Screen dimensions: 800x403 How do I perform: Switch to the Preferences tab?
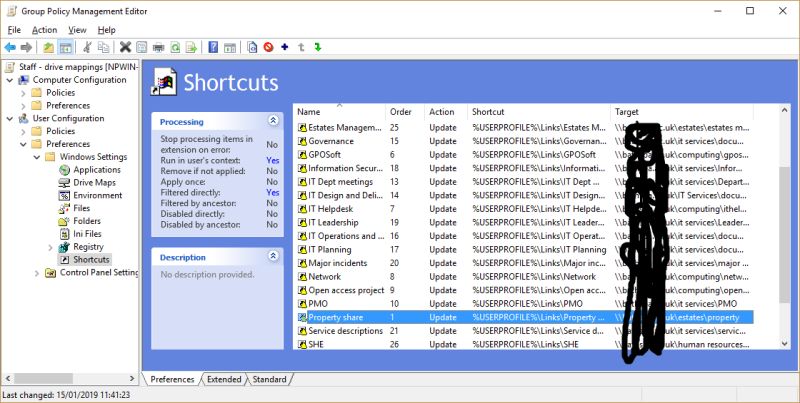[x=172, y=379]
